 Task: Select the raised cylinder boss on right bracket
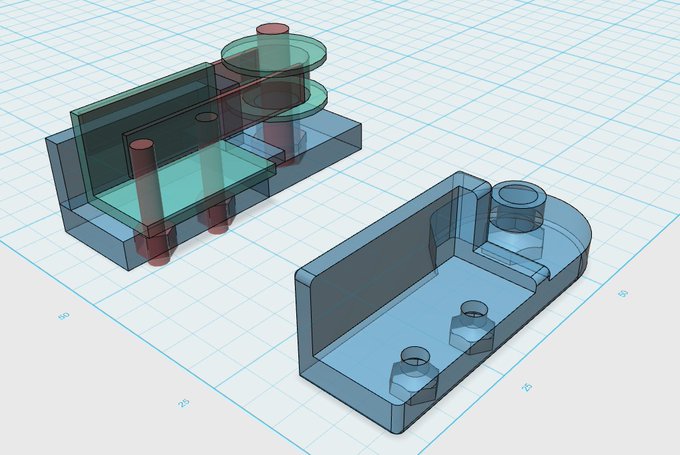point(519,205)
